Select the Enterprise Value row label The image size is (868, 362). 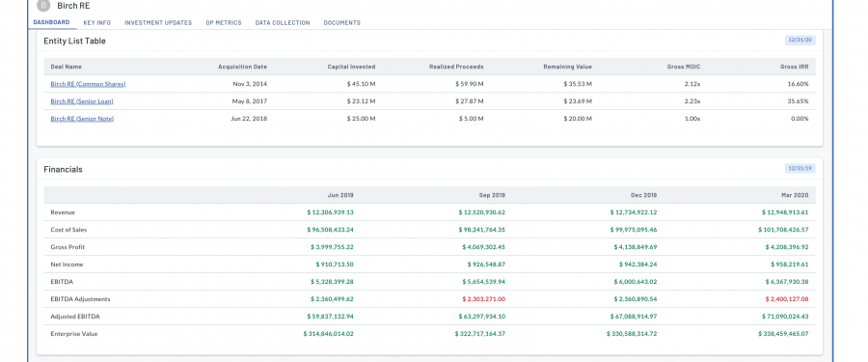click(x=73, y=334)
